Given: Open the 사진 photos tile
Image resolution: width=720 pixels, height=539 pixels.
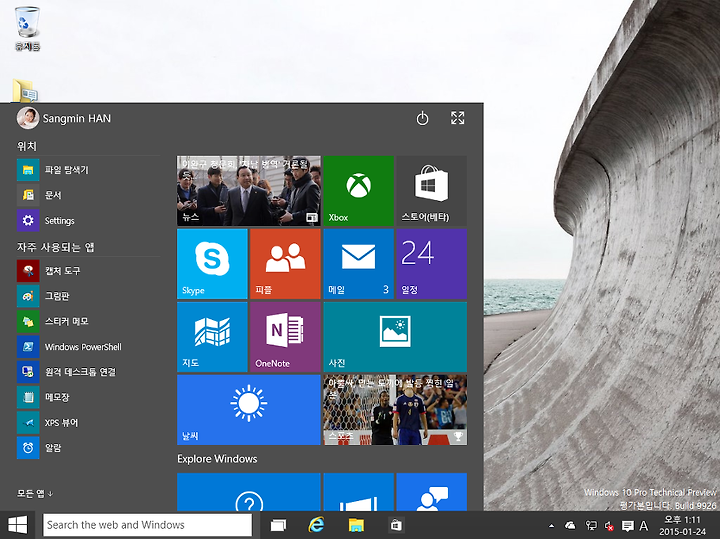Looking at the screenshot, I should [x=395, y=337].
